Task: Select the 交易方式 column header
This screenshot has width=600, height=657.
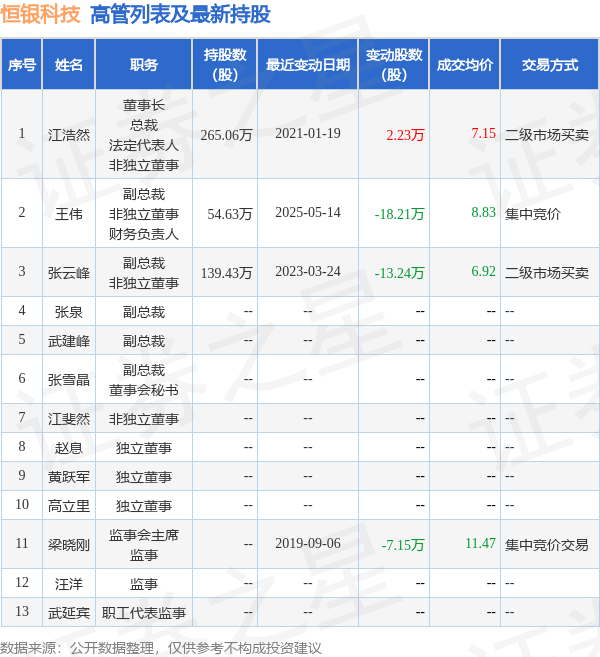Action: [550, 65]
